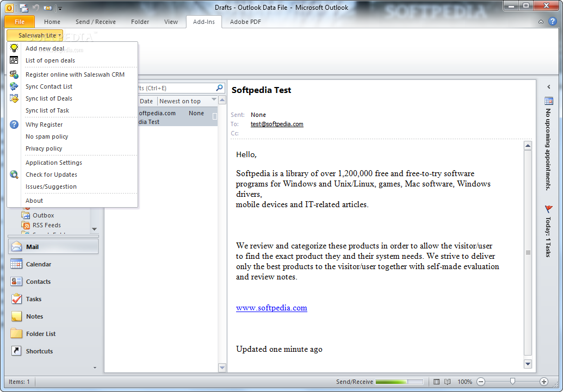The image size is (563, 392).
Task: Click the globe sync icon for Contact List
Action: (x=14, y=86)
